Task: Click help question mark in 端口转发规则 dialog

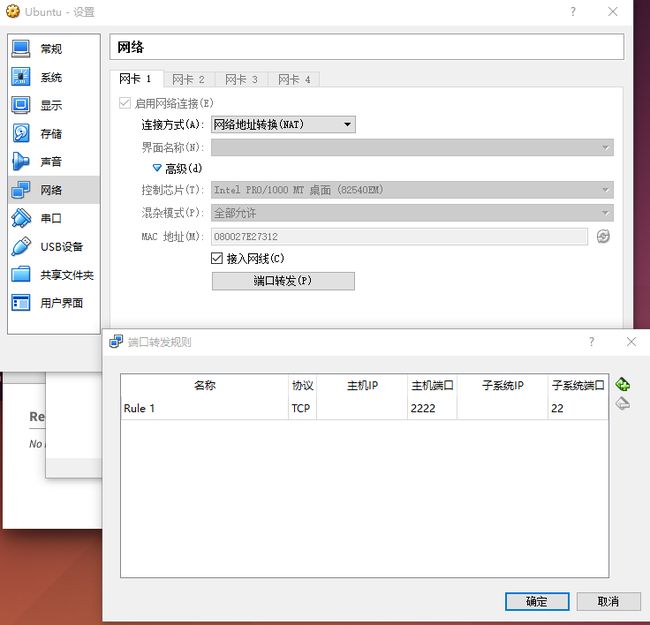Action: point(592,342)
